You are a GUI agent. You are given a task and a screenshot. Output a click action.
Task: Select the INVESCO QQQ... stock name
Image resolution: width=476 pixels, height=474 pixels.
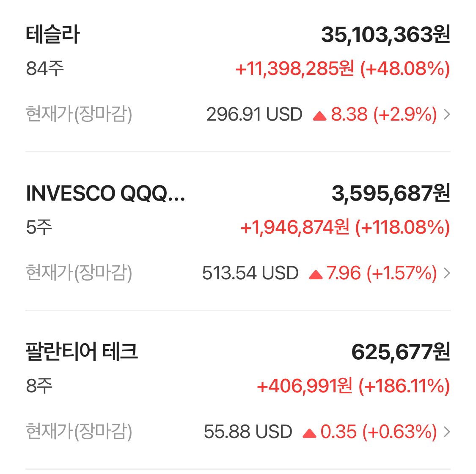[105, 193]
